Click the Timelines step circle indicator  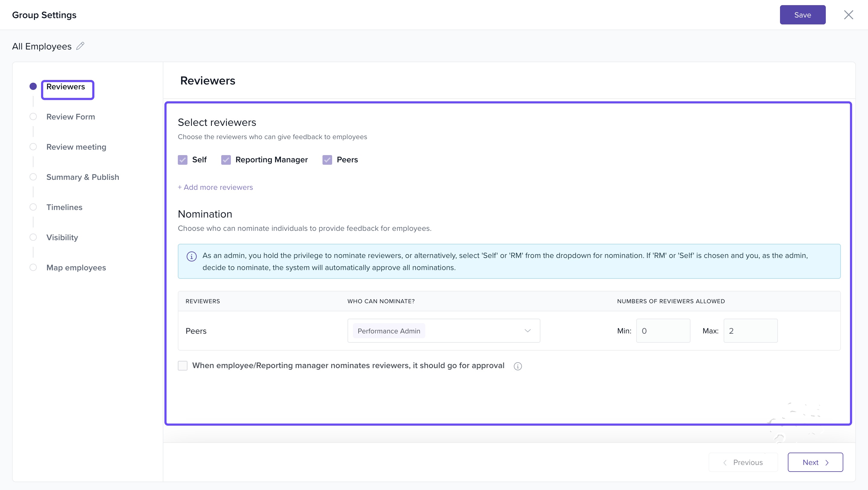point(33,207)
